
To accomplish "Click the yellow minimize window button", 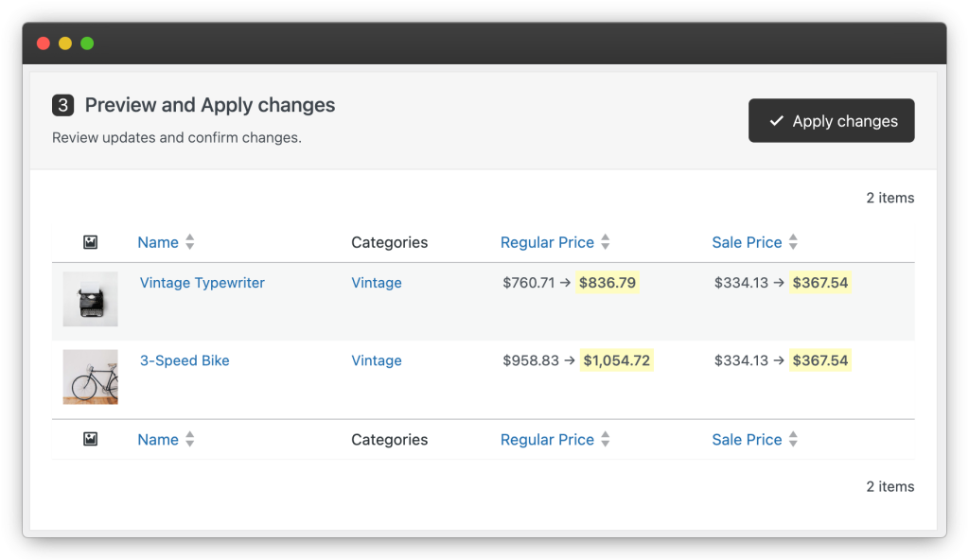I will [x=65, y=44].
